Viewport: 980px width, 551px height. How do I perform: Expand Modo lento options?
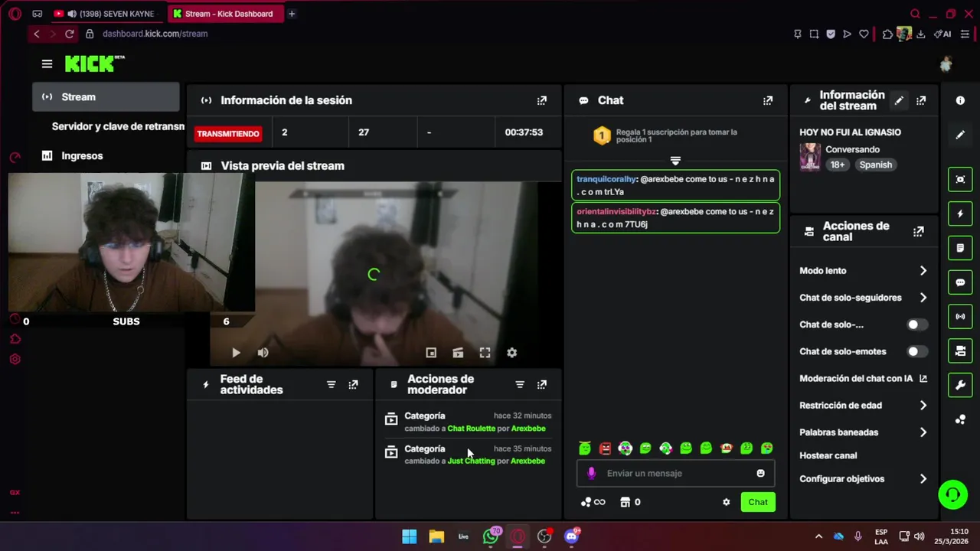click(863, 271)
